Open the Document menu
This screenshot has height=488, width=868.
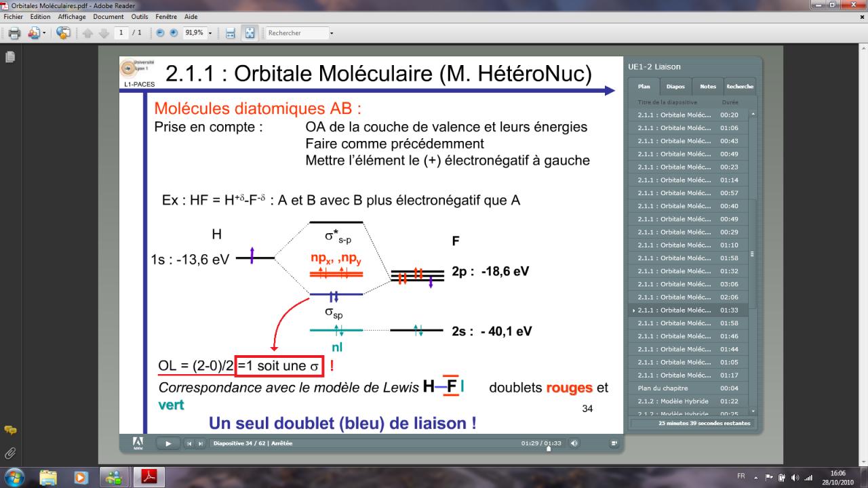click(108, 16)
